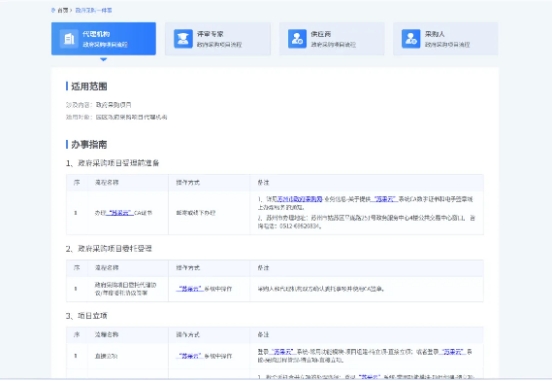
Task: Click the section 1 subheading text
Action: tap(112, 163)
